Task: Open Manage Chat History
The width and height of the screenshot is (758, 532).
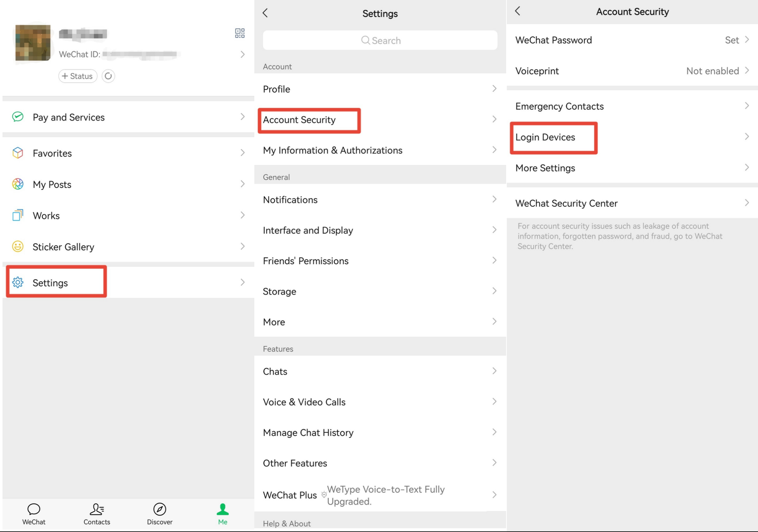Action: [x=380, y=433]
